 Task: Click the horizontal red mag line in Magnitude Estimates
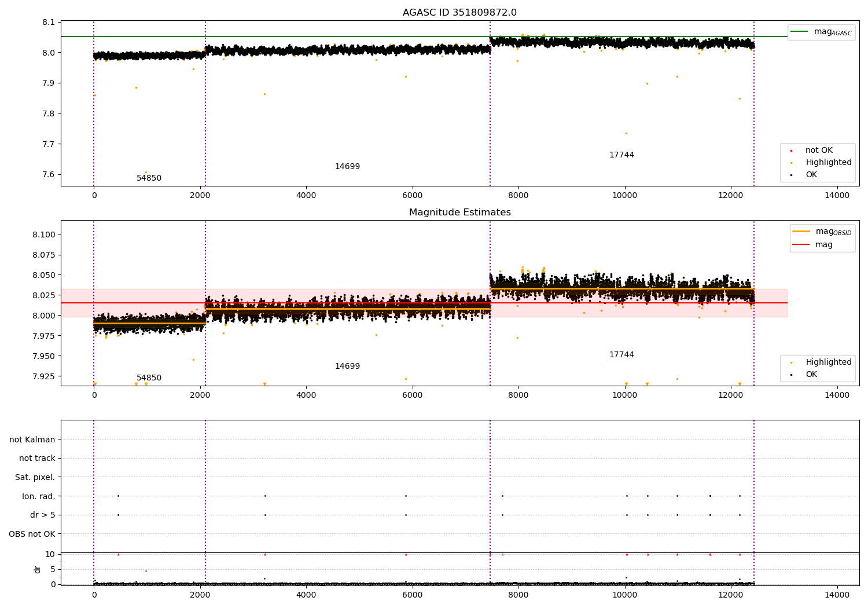coord(424,303)
